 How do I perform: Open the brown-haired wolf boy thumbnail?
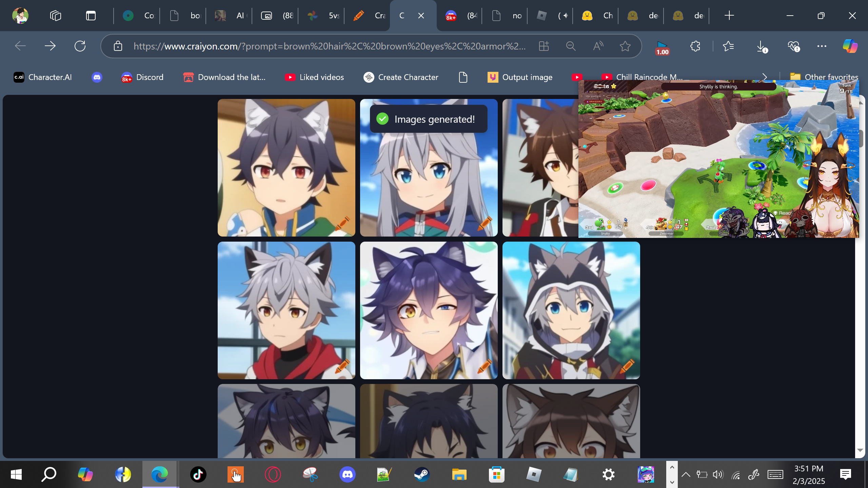click(540, 168)
